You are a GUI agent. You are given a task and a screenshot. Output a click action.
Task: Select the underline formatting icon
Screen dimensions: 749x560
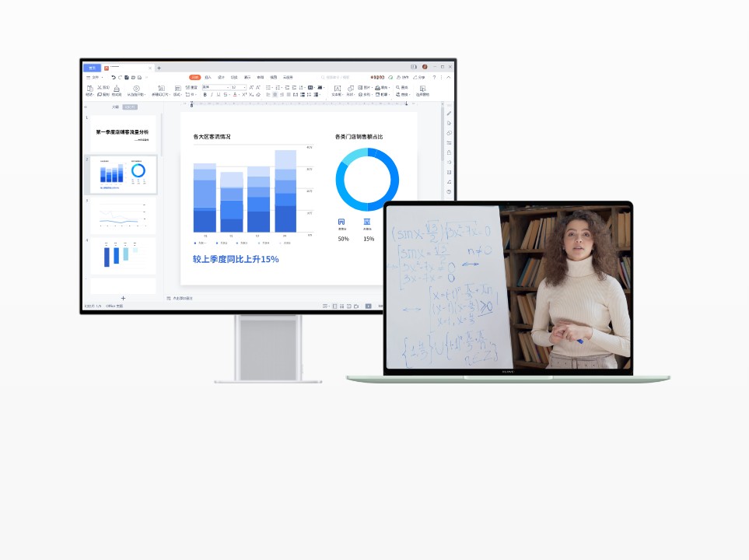[x=218, y=95]
